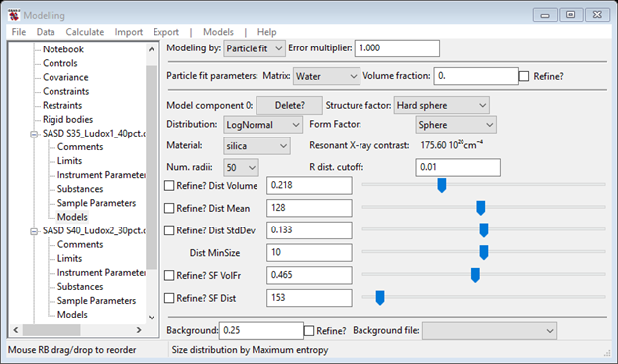Click the tree scroll down arrow
618x364 pixels.
coord(152,317)
